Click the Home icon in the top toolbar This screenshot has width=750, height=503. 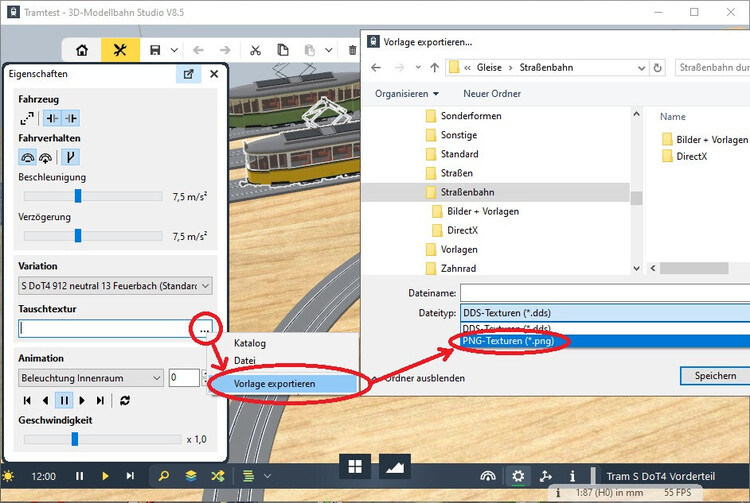[82, 50]
